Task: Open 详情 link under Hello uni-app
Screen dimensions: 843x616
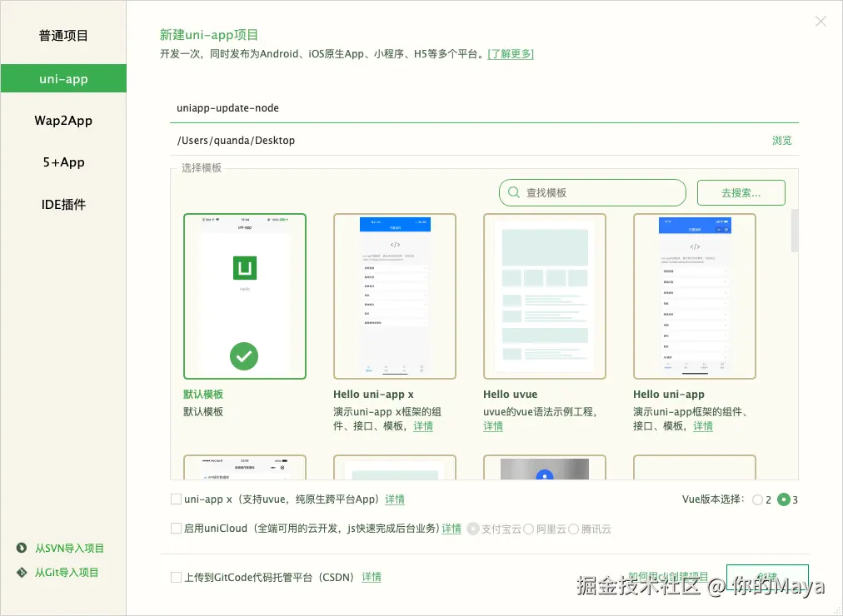Action: point(703,426)
